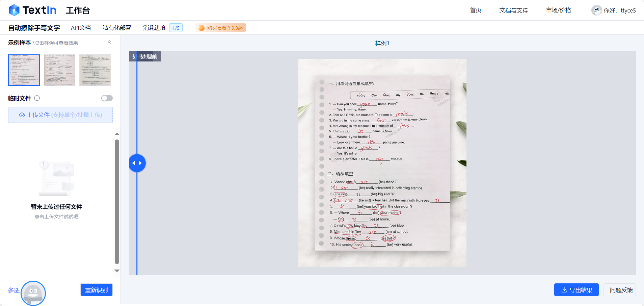Select the 自动擦除手写文字 tab

[34, 28]
